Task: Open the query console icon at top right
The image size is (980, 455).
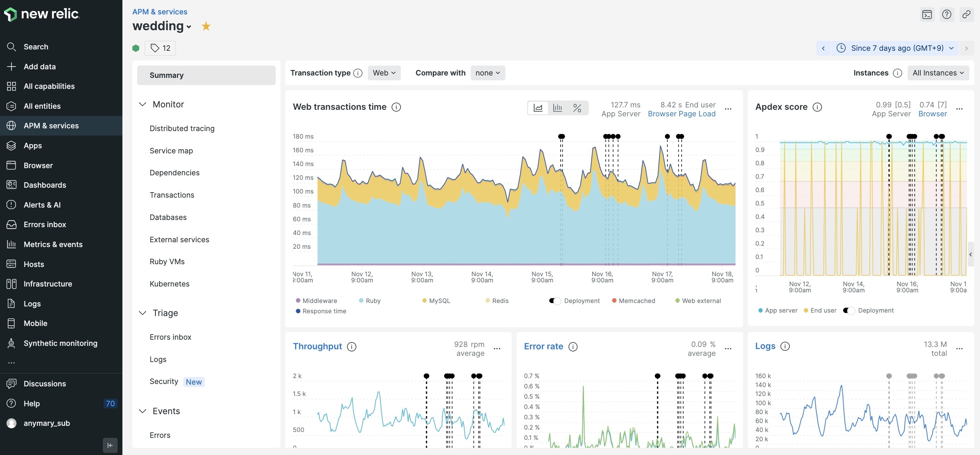Action: click(x=927, y=14)
